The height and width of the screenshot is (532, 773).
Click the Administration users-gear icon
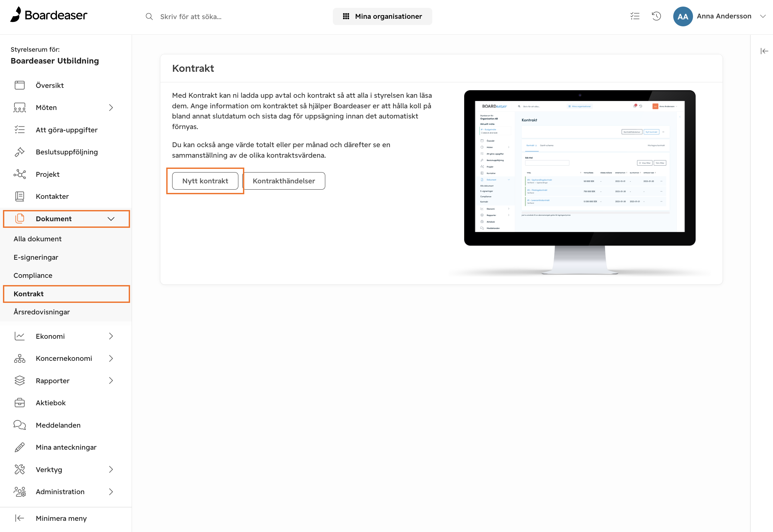pos(20,492)
